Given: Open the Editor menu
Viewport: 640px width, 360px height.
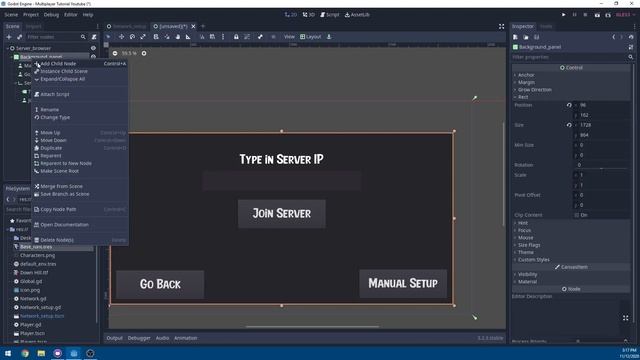Looking at the screenshot, I should [x=70, y=15].
